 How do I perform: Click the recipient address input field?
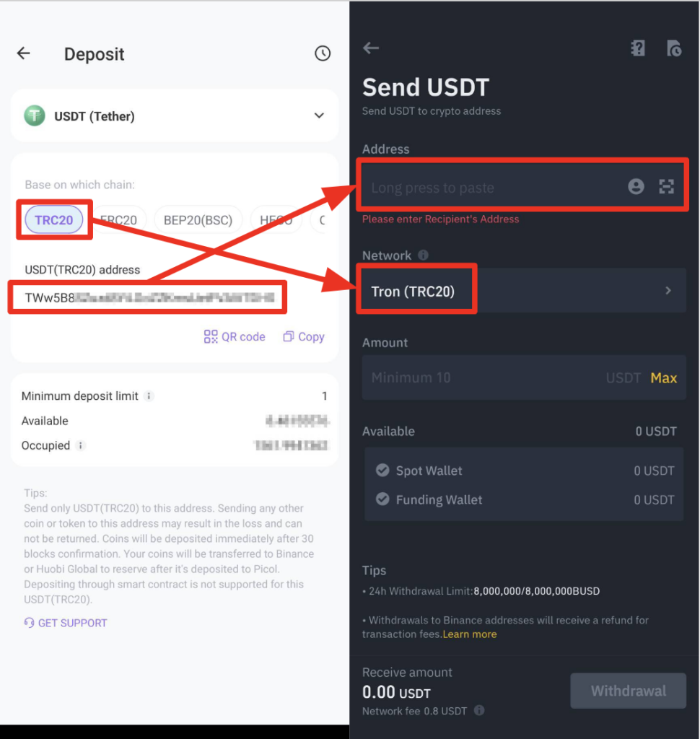tap(495, 187)
